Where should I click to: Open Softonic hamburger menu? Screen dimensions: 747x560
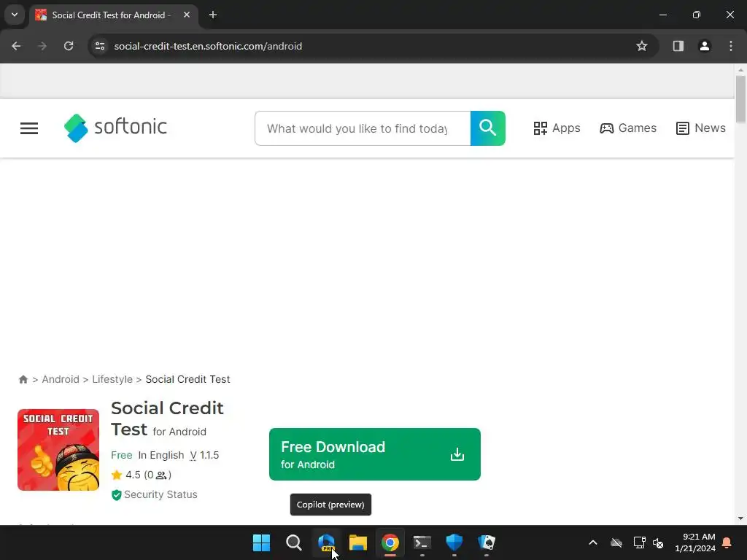click(29, 128)
